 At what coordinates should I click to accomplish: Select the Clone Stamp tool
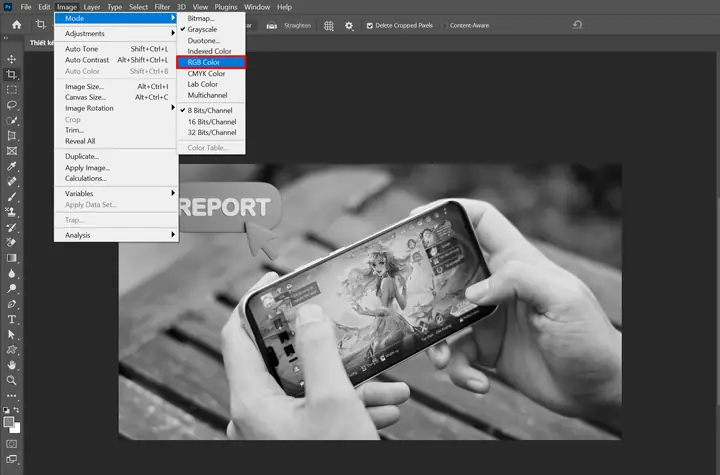click(11, 212)
